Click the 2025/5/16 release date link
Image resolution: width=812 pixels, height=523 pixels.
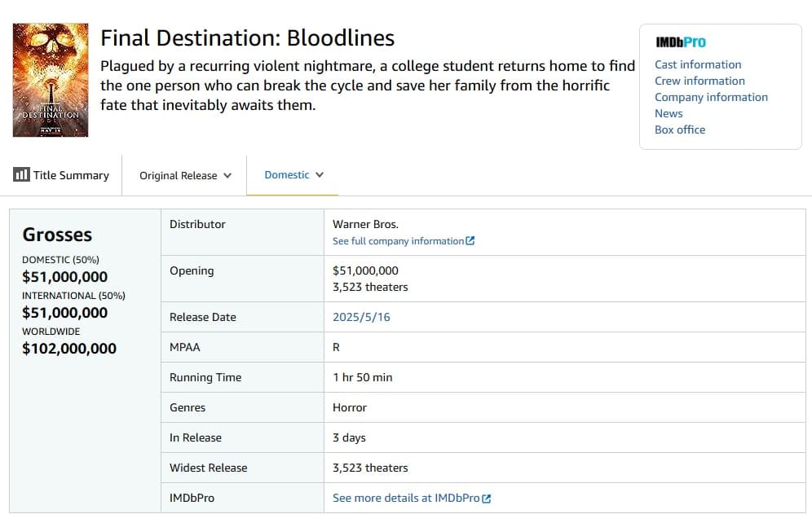(x=361, y=317)
